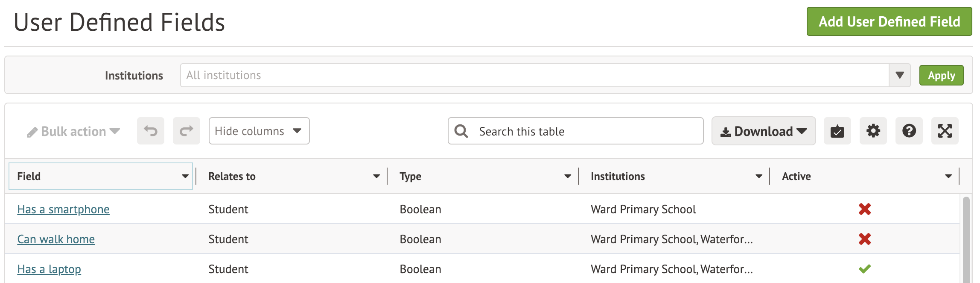The image size is (980, 283).
Task: Click the calendar checkmark icon
Action: pos(837,131)
